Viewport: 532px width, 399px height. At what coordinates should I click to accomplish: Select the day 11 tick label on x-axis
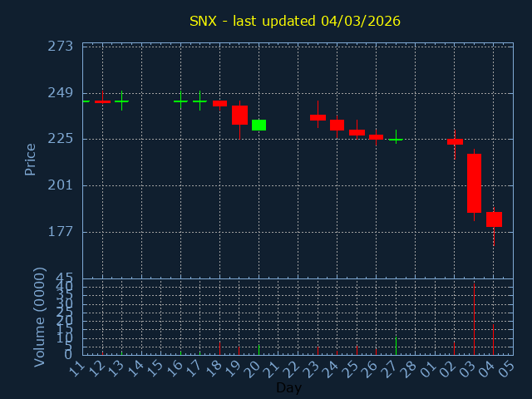[x=76, y=368]
